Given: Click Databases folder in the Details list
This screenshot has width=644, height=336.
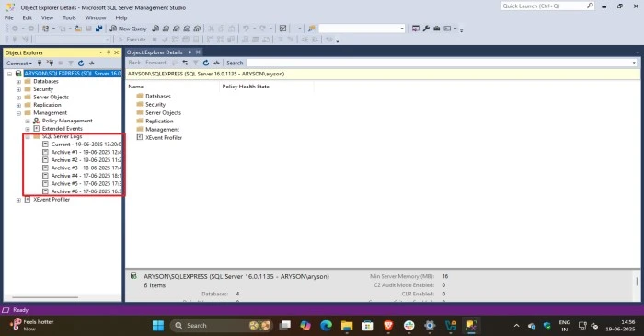Looking at the screenshot, I should 157,96.
